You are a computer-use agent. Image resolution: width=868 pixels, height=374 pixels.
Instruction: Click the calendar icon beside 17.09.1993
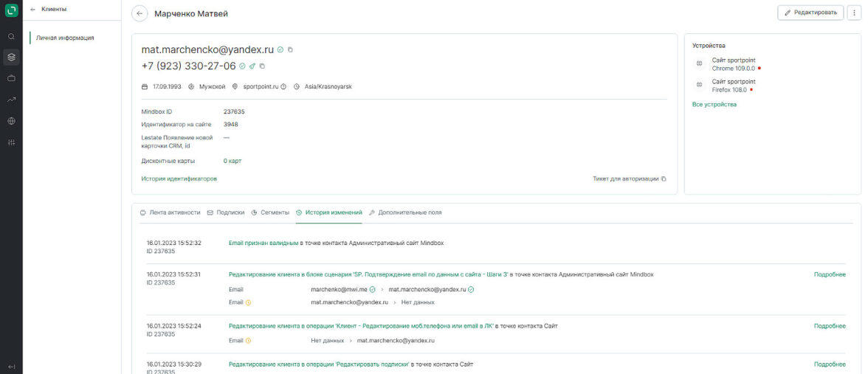pyautogui.click(x=145, y=87)
